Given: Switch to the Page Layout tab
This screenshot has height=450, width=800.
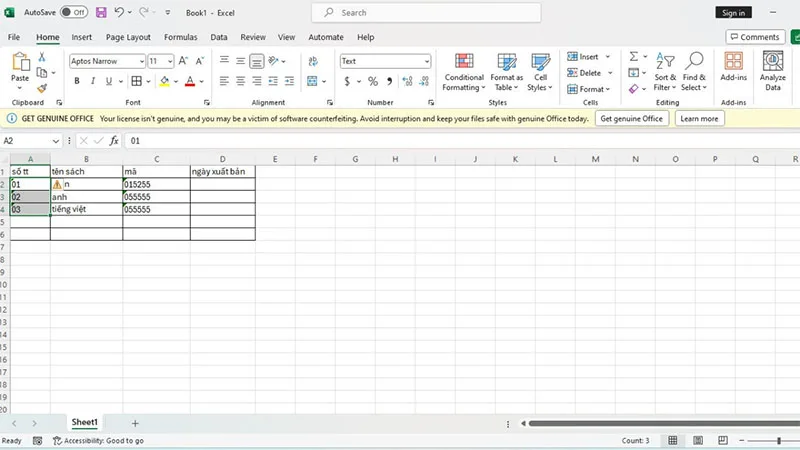Looking at the screenshot, I should (x=128, y=37).
